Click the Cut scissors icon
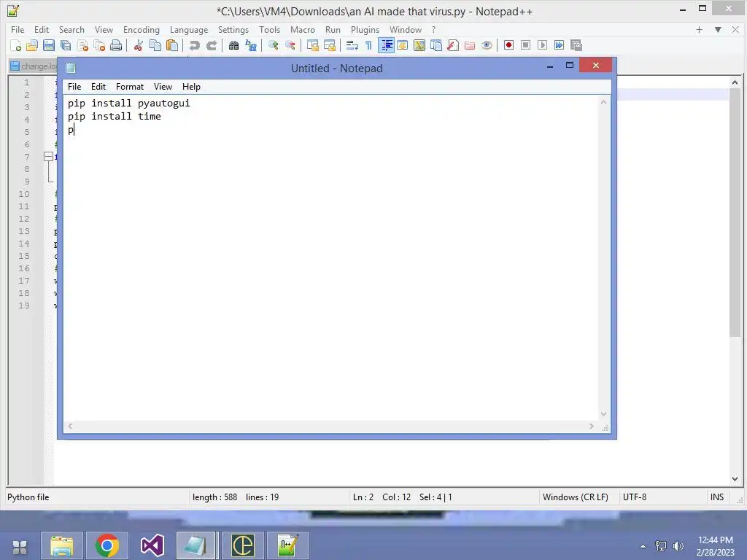This screenshot has height=560, width=747. 138,45
